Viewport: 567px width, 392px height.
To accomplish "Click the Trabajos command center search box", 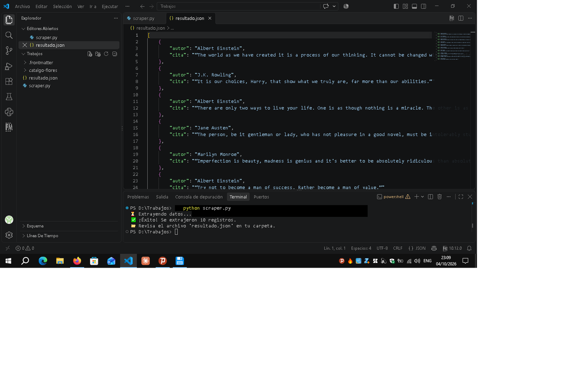I will tap(238, 6).
